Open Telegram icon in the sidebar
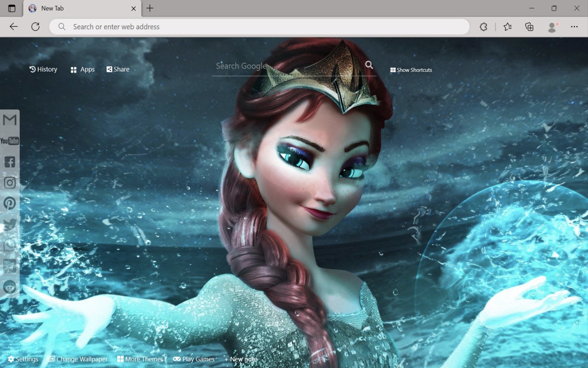This screenshot has height=368, width=588. [x=10, y=266]
